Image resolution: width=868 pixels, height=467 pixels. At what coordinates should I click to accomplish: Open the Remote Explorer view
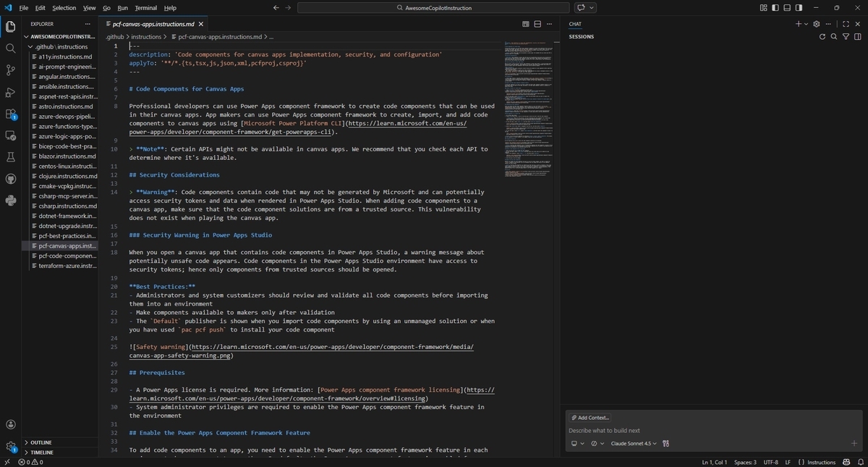pyautogui.click(x=10, y=135)
